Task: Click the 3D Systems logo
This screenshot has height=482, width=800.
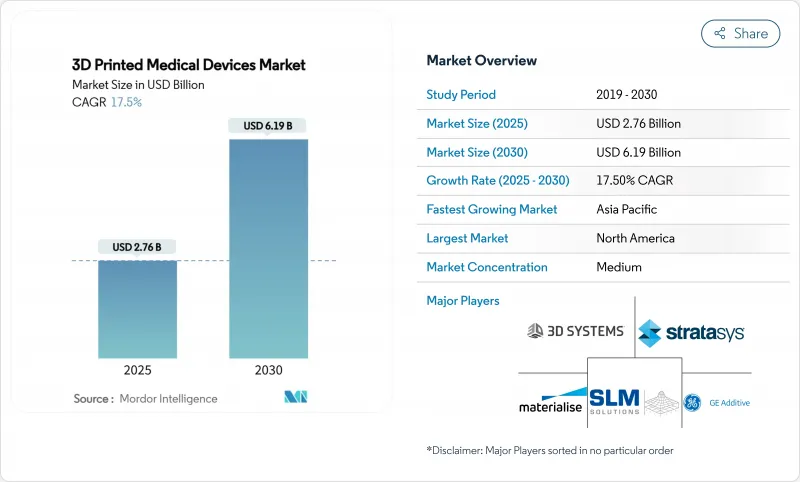Action: (575, 331)
